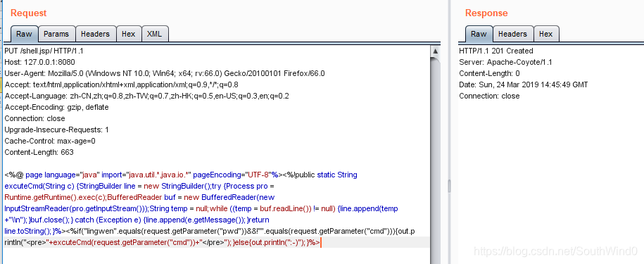Click the request Connection: close line
The image size is (644, 264).
[34, 118]
